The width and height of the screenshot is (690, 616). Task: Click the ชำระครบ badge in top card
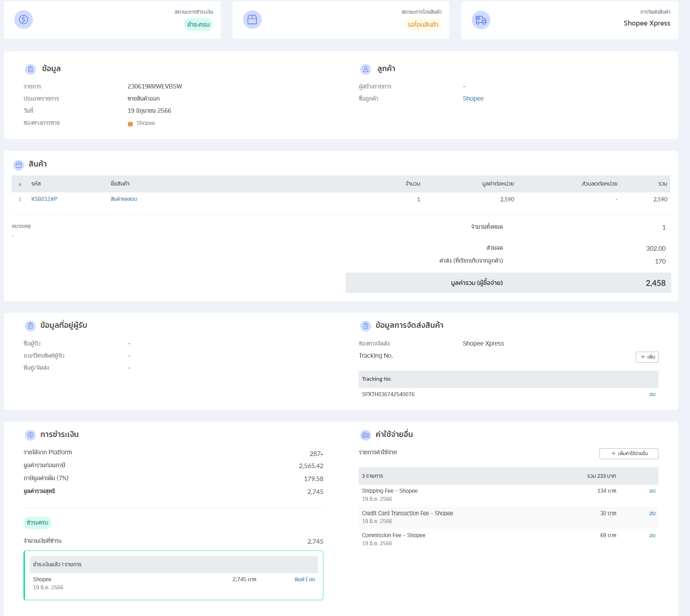click(x=198, y=24)
